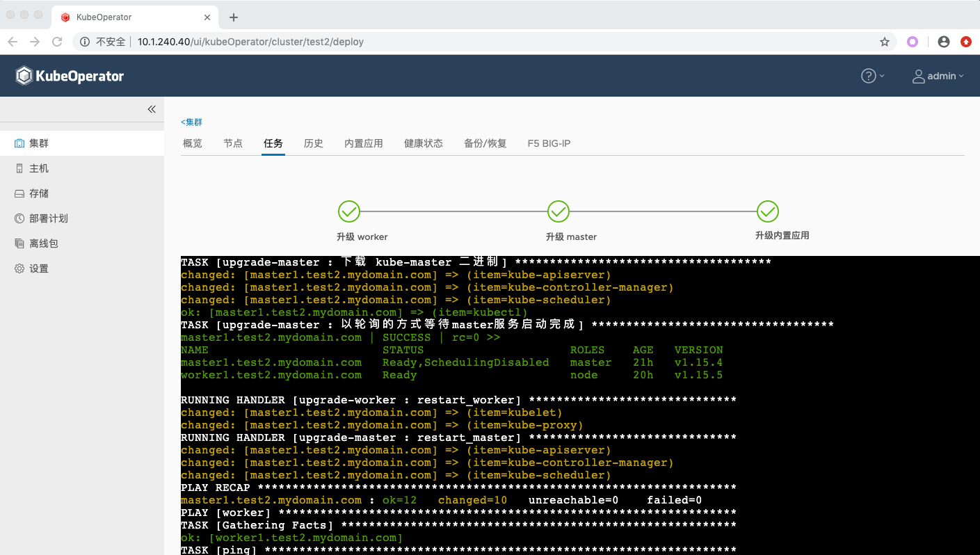
Task: Switch to the 节点 tab
Action: pos(233,143)
